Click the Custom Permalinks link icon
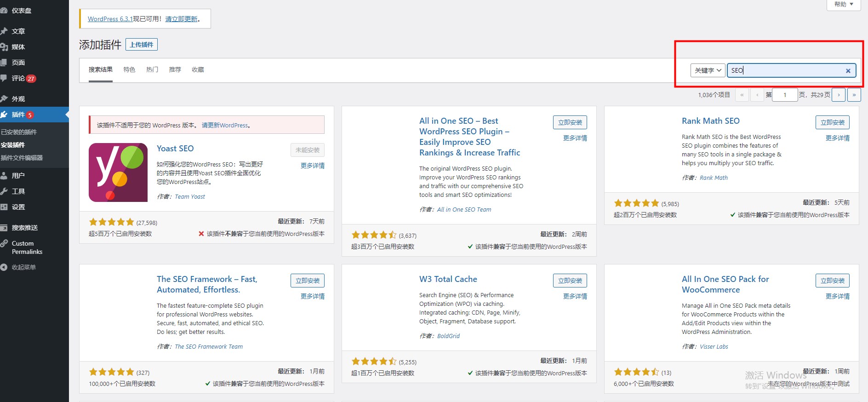Screen dimensions: 868x402 coord(4,243)
